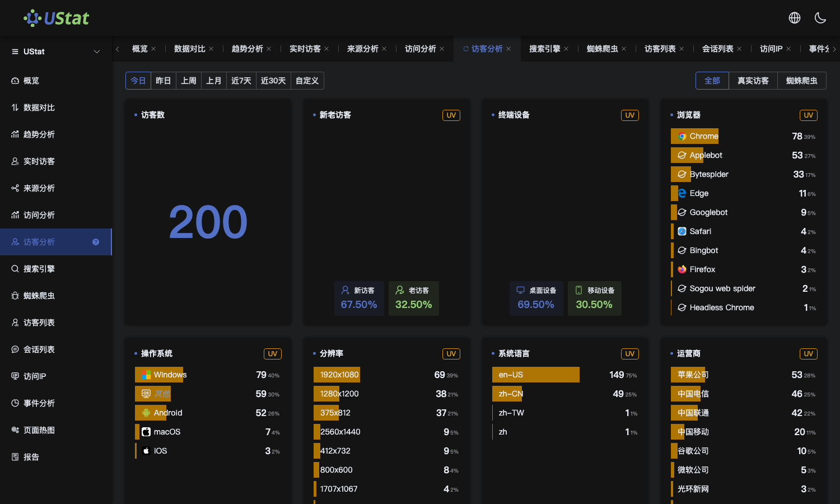Choose the 自定义 date range
This screenshot has height=504, width=840.
click(x=307, y=81)
